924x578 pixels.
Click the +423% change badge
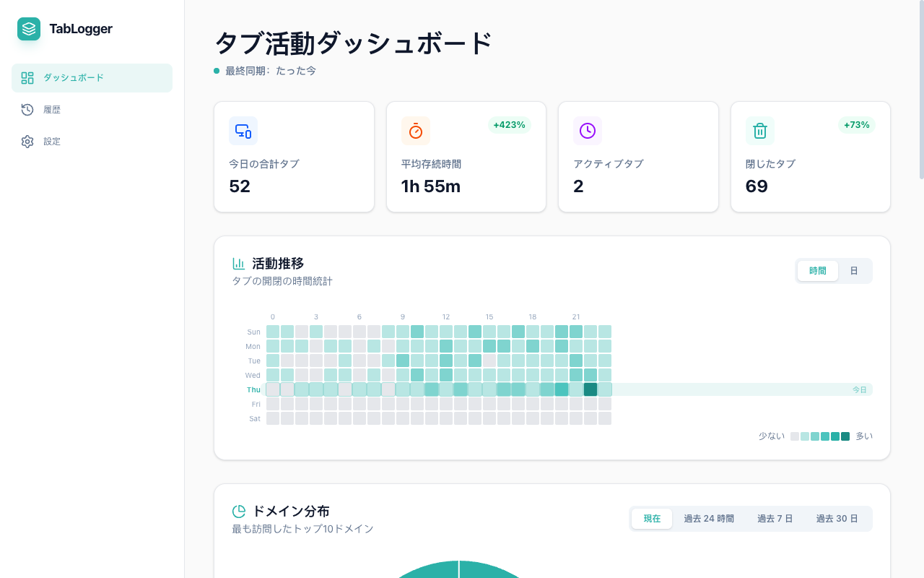pos(509,125)
